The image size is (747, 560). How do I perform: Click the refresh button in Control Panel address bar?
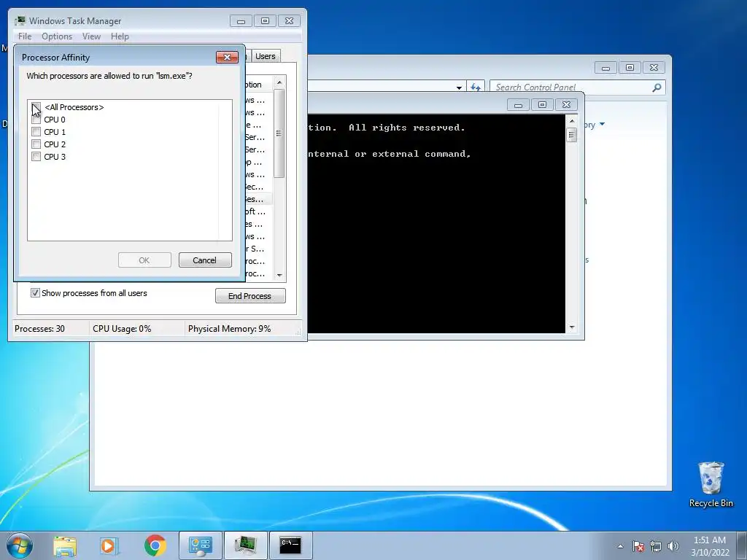[476, 87]
